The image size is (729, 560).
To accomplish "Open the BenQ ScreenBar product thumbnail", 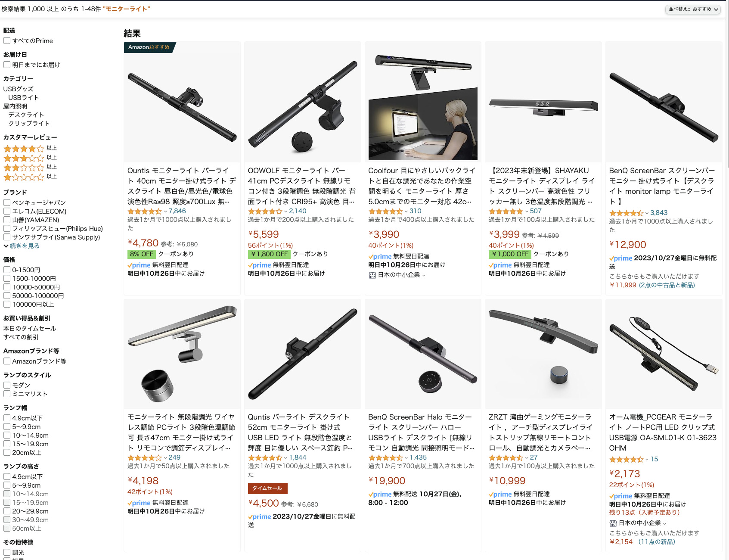I will [x=664, y=102].
